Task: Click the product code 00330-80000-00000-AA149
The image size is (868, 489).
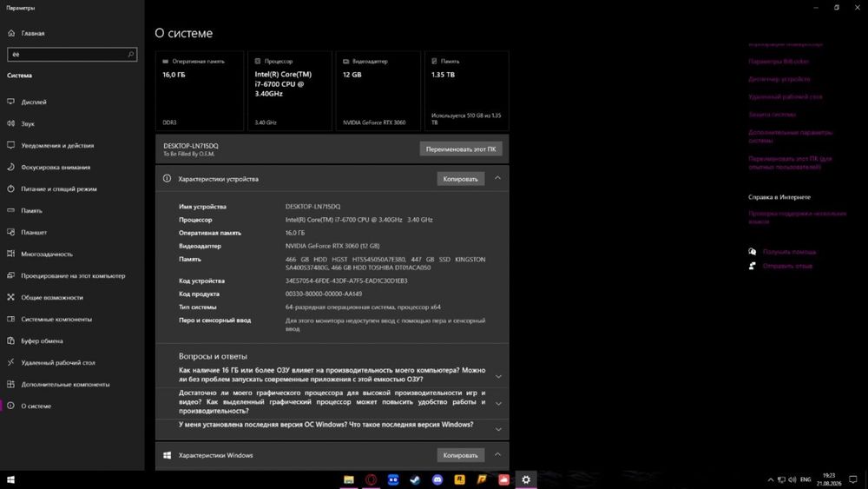Action: click(x=323, y=294)
